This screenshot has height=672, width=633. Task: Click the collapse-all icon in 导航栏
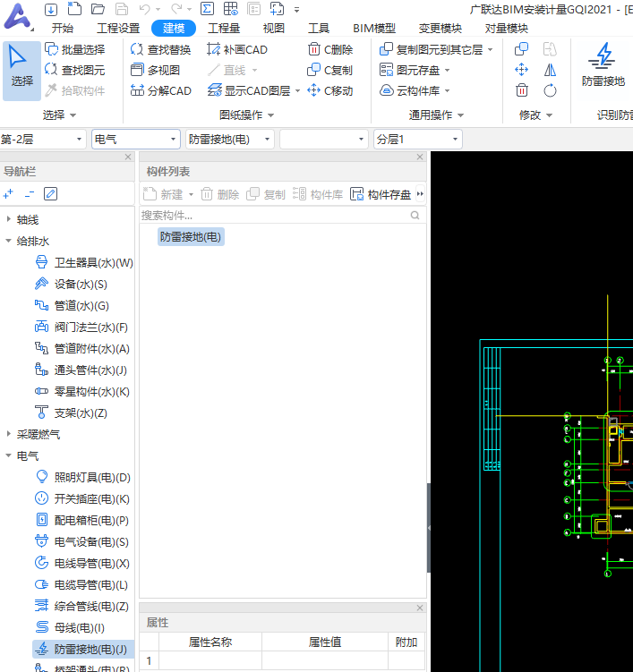point(30,194)
